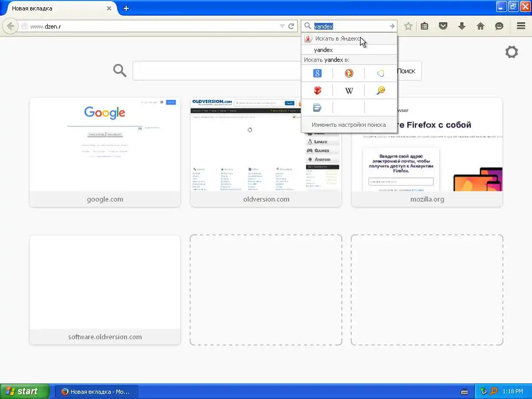This screenshot has height=399, width=532.
Task: Click the magnifier icon beside page search field
Action: (120, 71)
